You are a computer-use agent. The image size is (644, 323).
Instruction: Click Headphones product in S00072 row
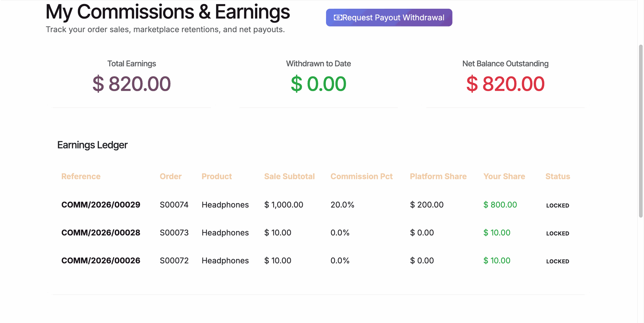coord(225,260)
